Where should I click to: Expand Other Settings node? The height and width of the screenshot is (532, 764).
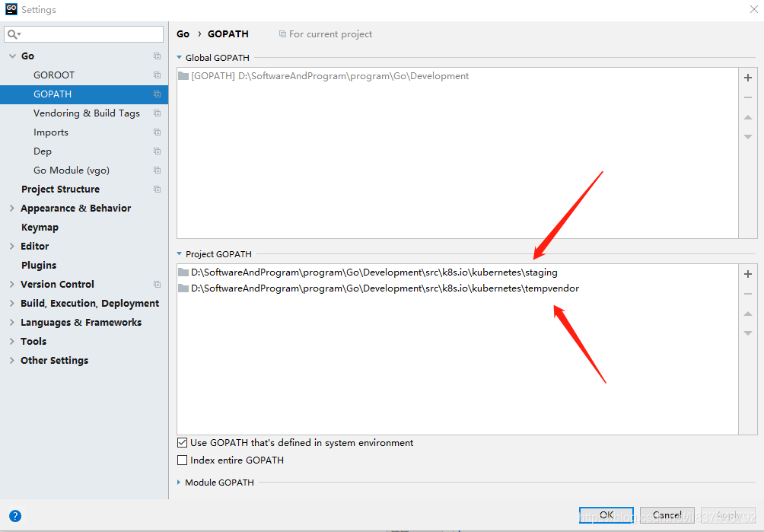coord(12,360)
